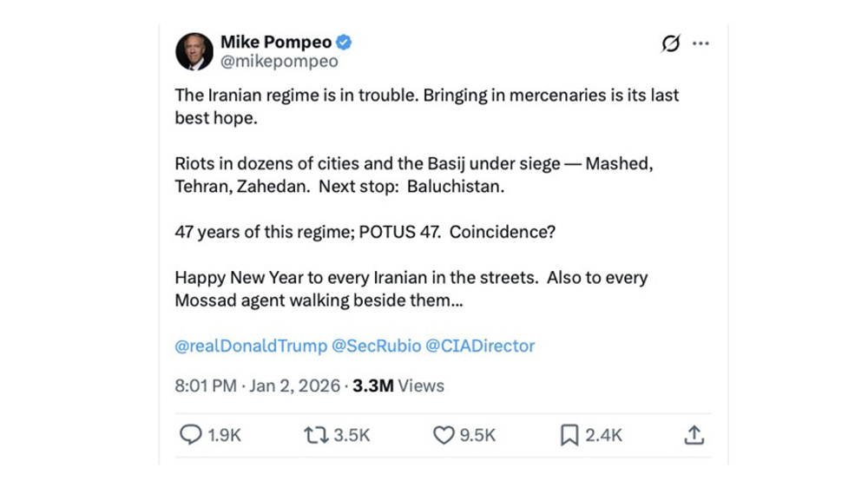The height and width of the screenshot is (488, 868).
Task: Share the post via the upload arrow icon
Action: coord(694,436)
